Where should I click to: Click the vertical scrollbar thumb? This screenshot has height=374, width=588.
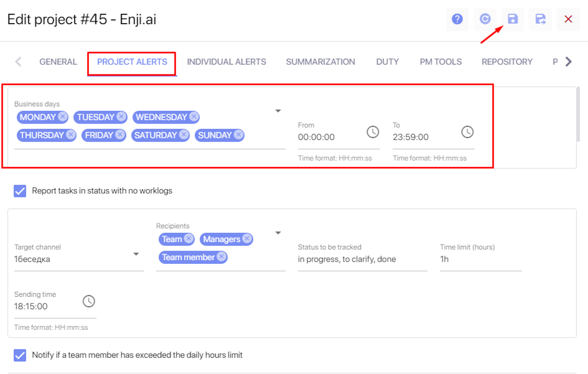pyautogui.click(x=578, y=114)
